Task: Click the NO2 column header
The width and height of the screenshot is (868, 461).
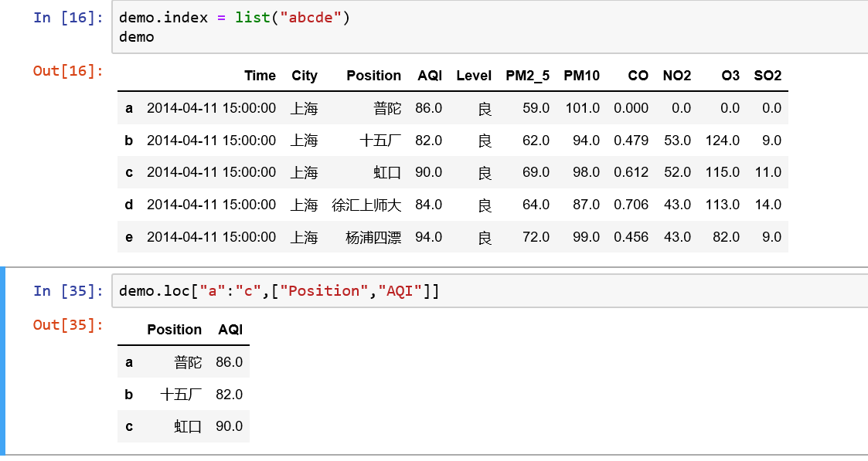Action: click(676, 76)
